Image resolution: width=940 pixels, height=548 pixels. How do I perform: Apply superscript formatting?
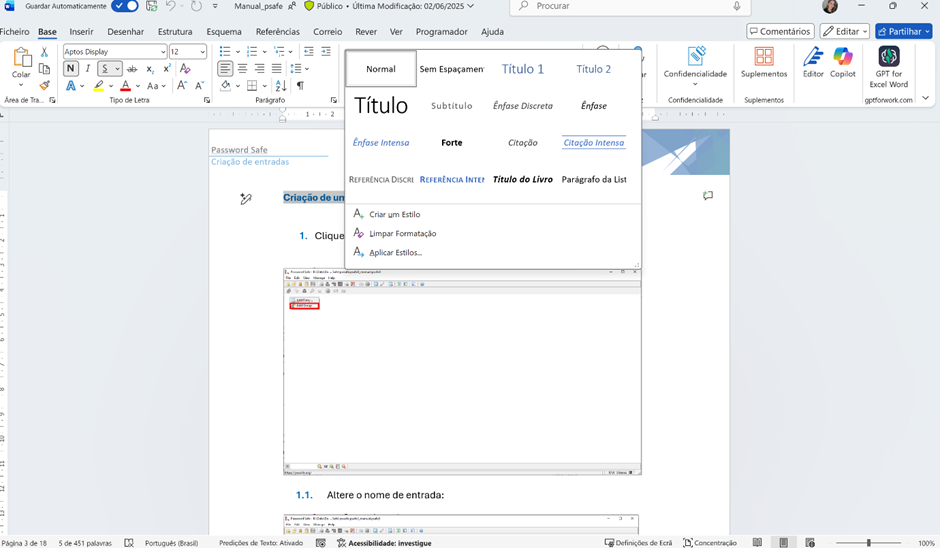tap(166, 69)
